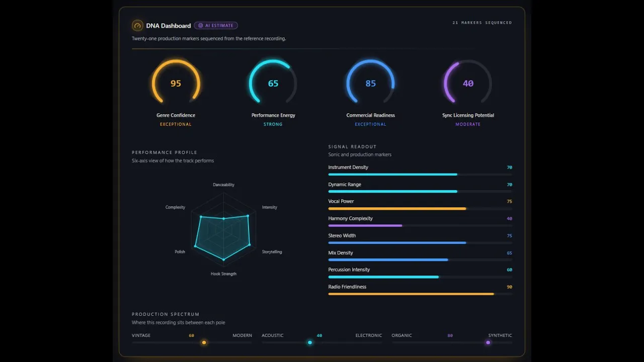Click the Vocal Power progress bar

420,209
